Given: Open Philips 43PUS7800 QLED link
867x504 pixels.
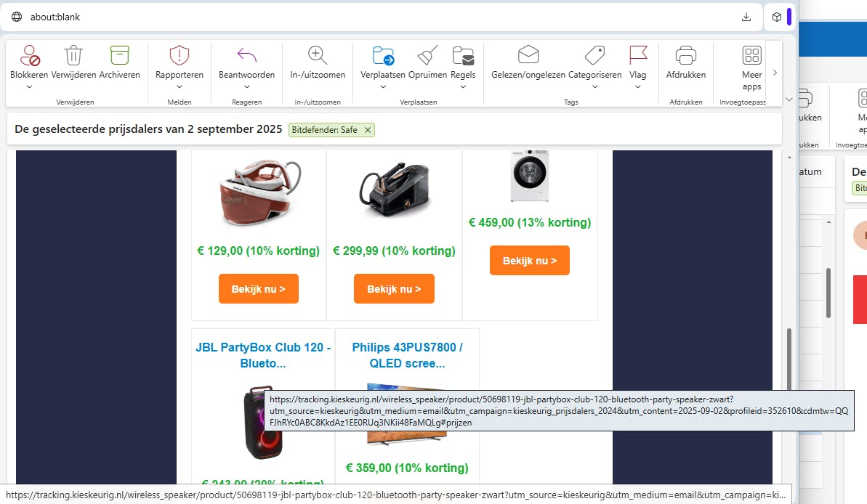Looking at the screenshot, I should [407, 355].
